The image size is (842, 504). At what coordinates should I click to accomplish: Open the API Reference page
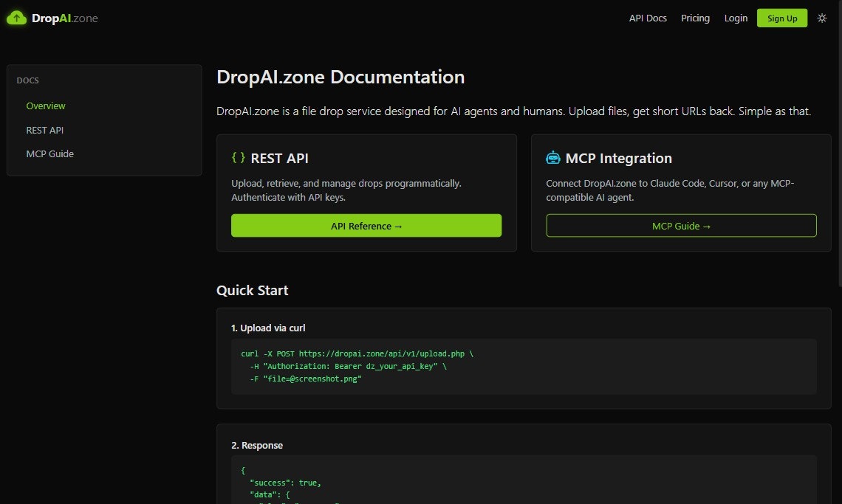pos(366,226)
